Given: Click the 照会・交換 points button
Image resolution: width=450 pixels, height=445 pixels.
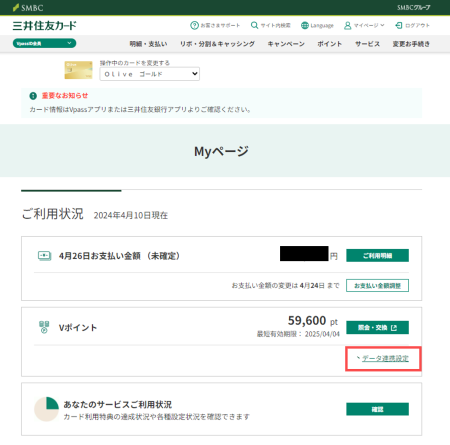Looking at the screenshot, I should tap(377, 328).
